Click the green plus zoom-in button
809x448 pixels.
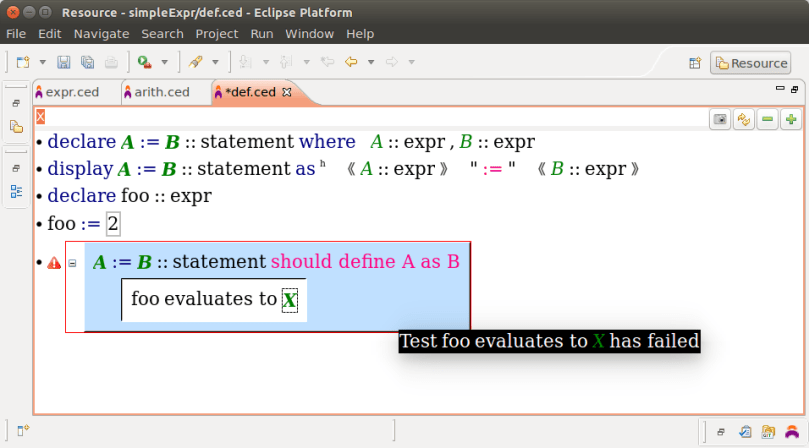pos(790,119)
